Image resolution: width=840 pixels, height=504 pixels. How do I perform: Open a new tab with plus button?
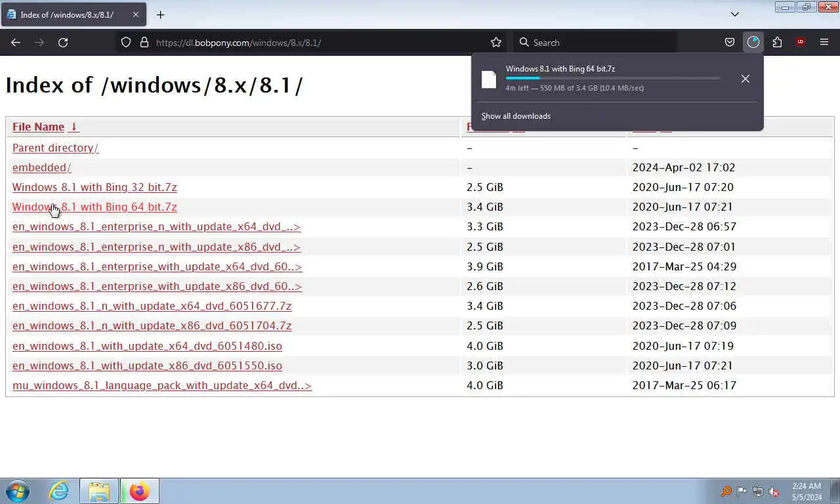160,14
